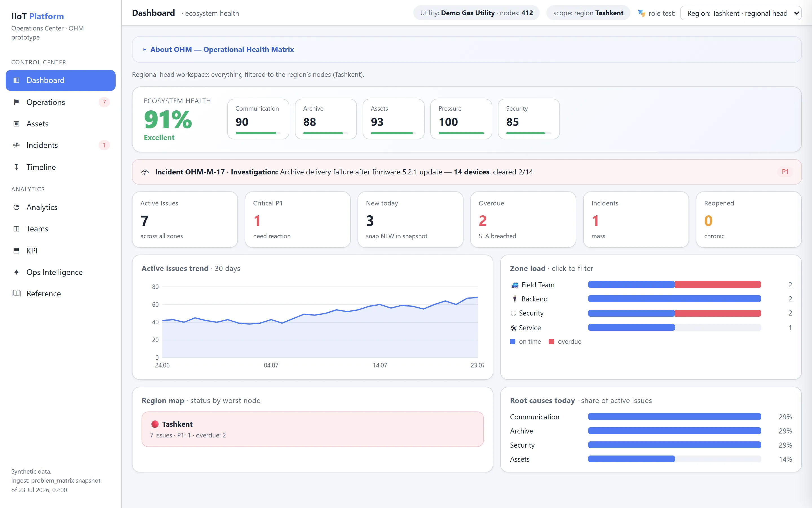Select the Assets score card showing 93
The image size is (812, 508).
[x=393, y=119]
